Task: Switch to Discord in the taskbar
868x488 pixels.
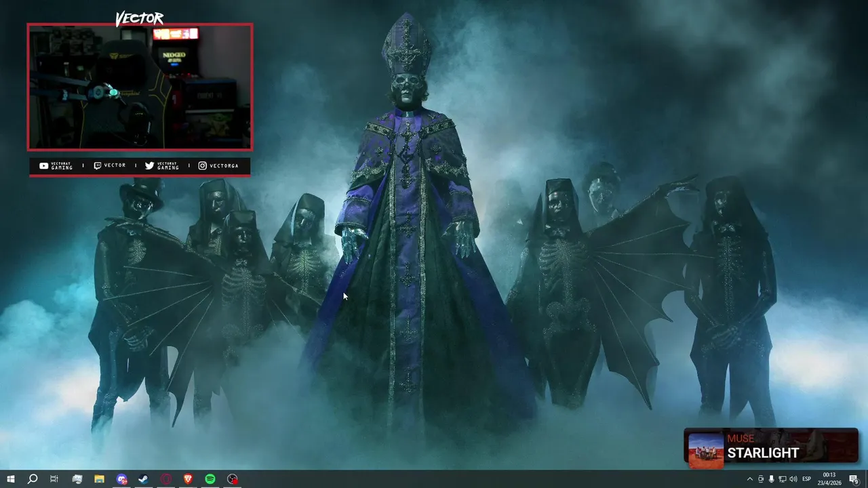Action: click(x=121, y=479)
